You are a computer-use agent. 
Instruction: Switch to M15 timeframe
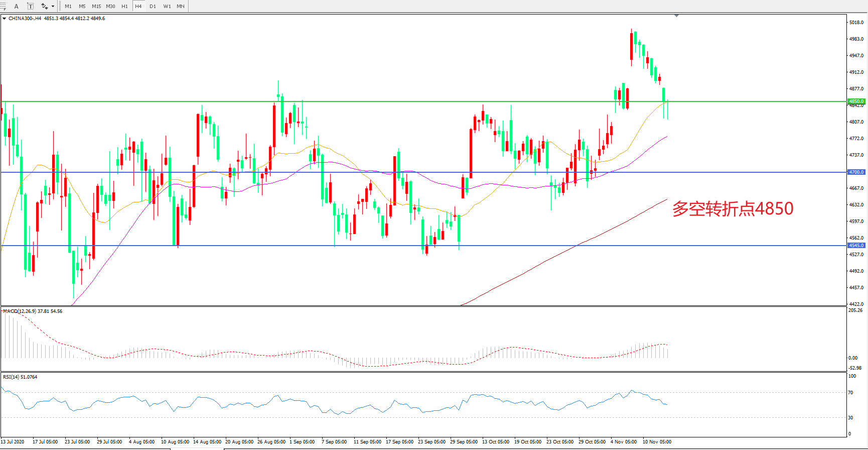point(96,7)
